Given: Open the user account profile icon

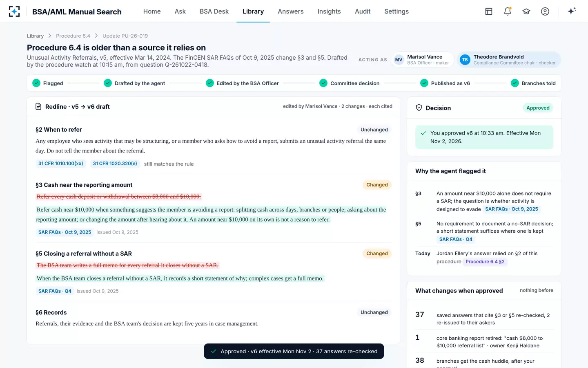Looking at the screenshot, I should pos(545,11).
